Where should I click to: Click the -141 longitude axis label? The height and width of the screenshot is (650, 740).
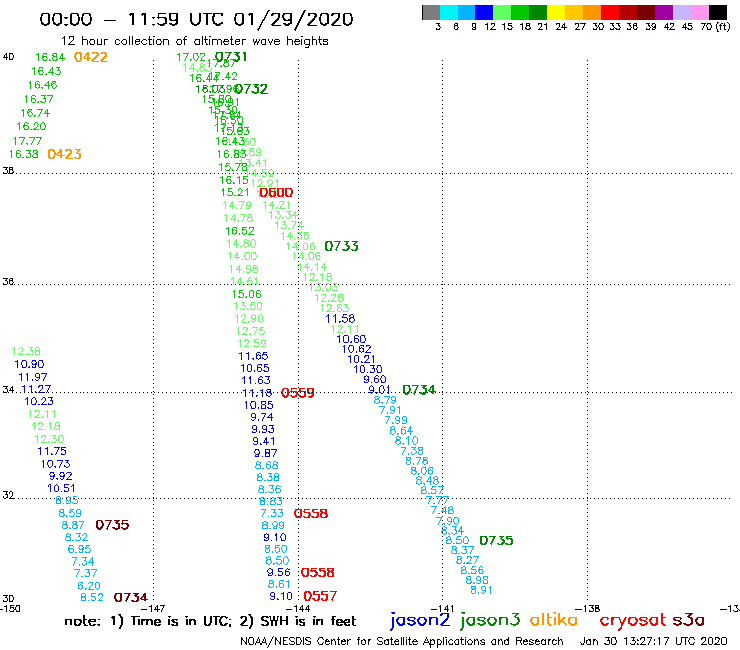click(x=442, y=609)
